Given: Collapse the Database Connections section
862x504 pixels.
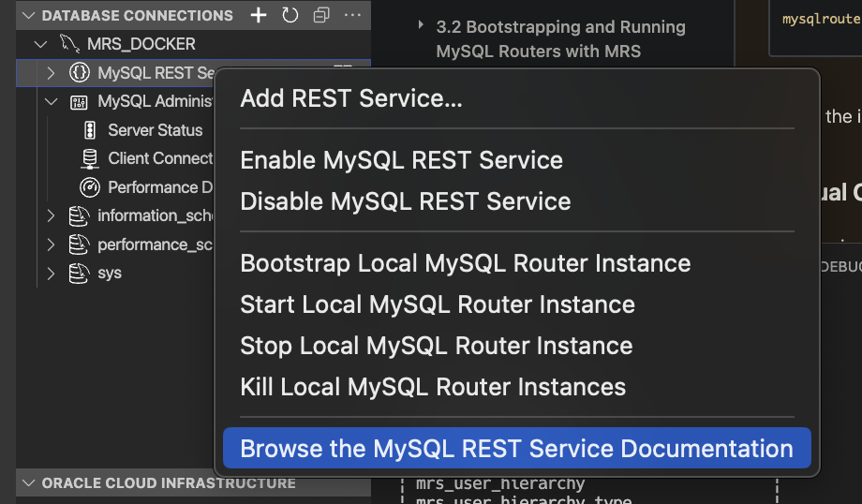Looking at the screenshot, I should (x=28, y=16).
